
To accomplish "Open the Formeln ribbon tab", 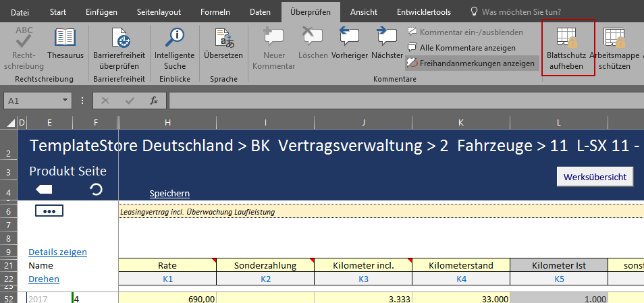I will (215, 12).
